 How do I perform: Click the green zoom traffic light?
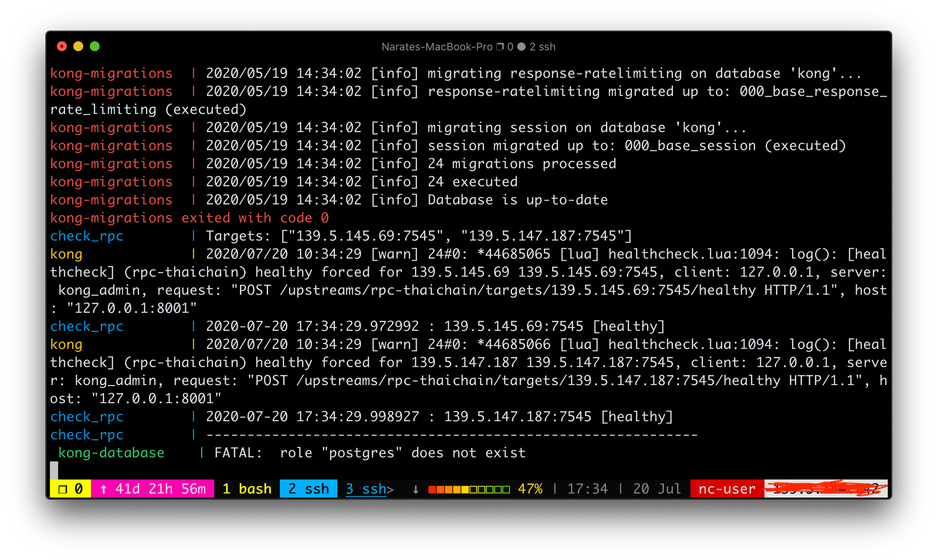[95, 46]
